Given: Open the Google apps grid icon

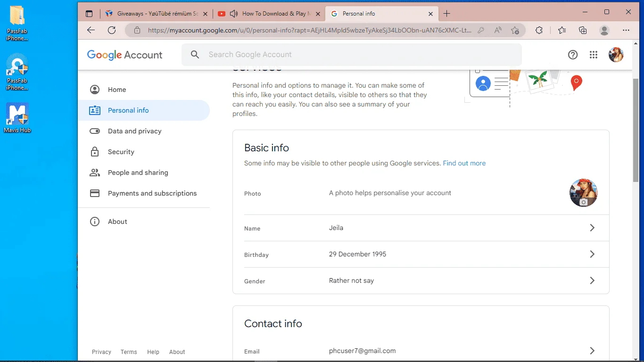Looking at the screenshot, I should 594,55.
